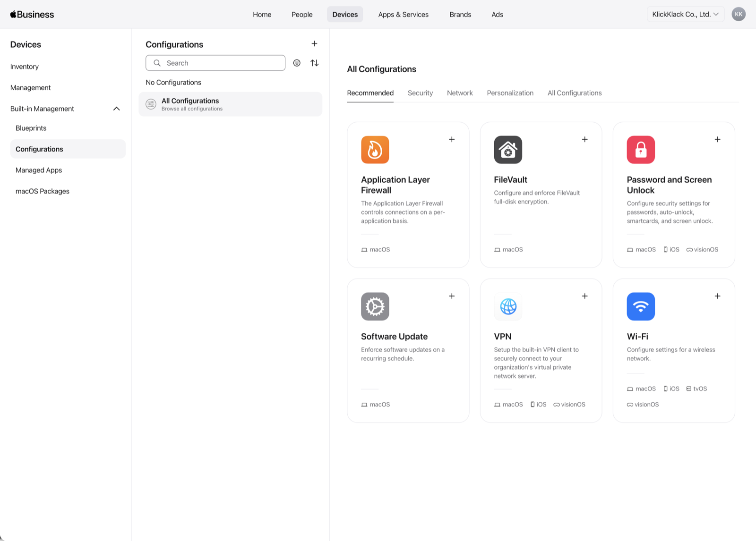Go to the People section

click(302, 14)
